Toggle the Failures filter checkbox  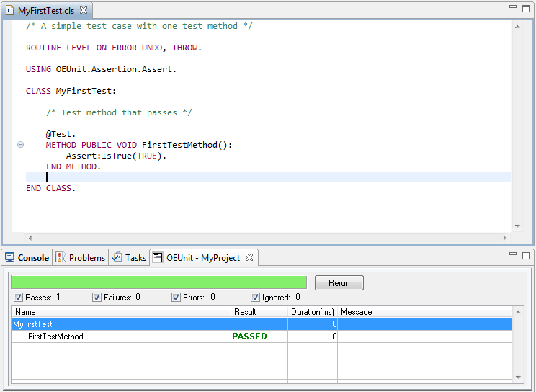click(x=97, y=298)
